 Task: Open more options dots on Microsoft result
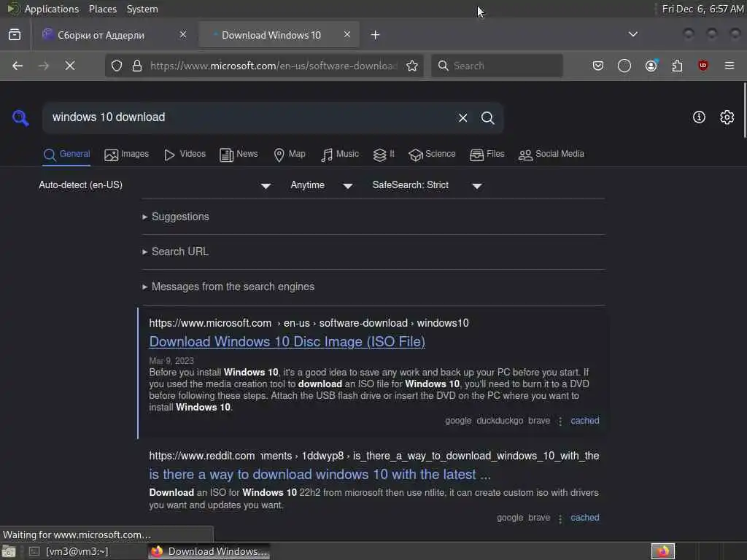[x=560, y=421]
